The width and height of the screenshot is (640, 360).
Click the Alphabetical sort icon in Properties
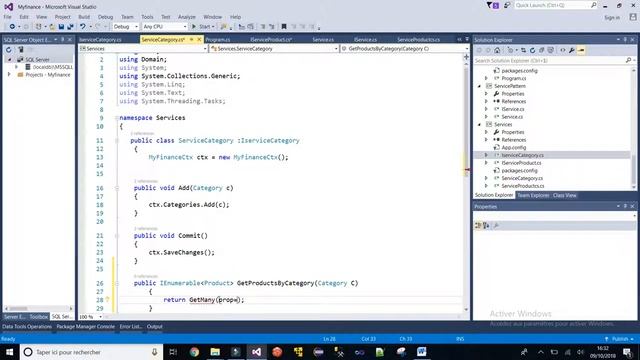[x=486, y=226]
